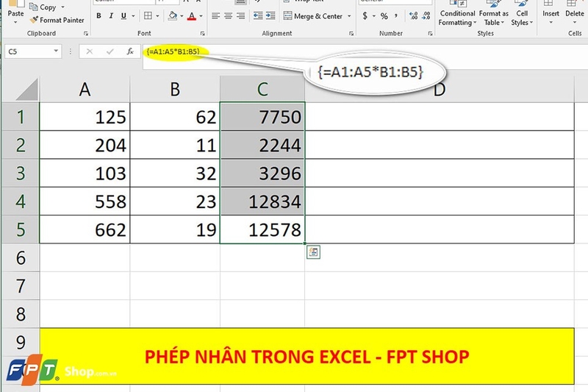
Task: Cancel formula entry with X icon
Action: [x=89, y=51]
